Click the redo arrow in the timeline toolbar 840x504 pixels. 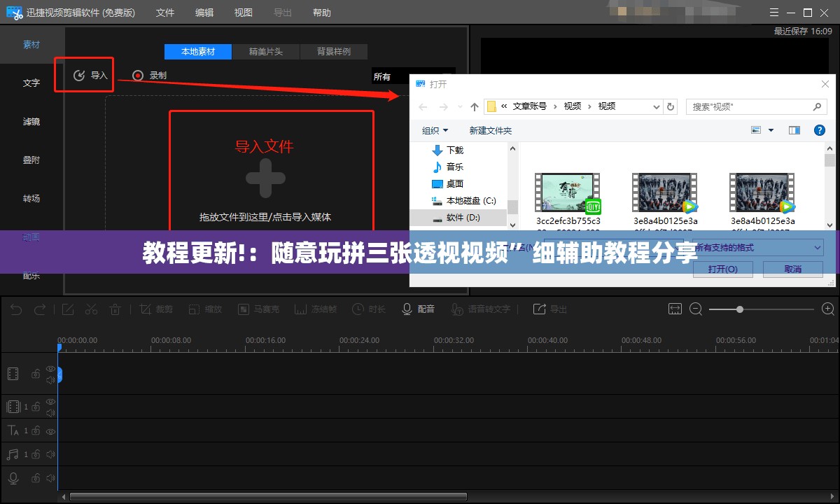40,309
